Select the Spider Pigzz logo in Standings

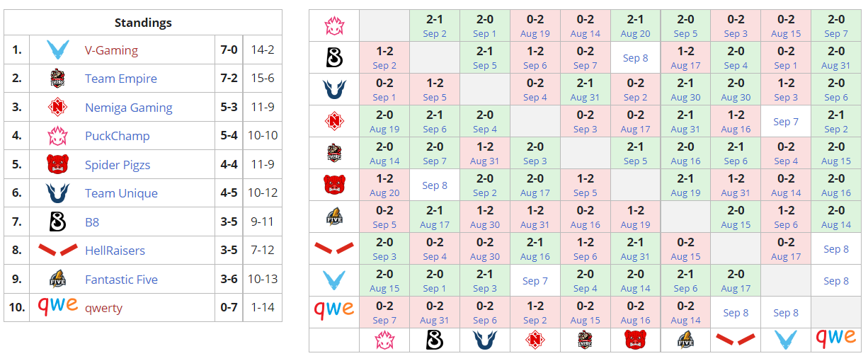pos(57,165)
